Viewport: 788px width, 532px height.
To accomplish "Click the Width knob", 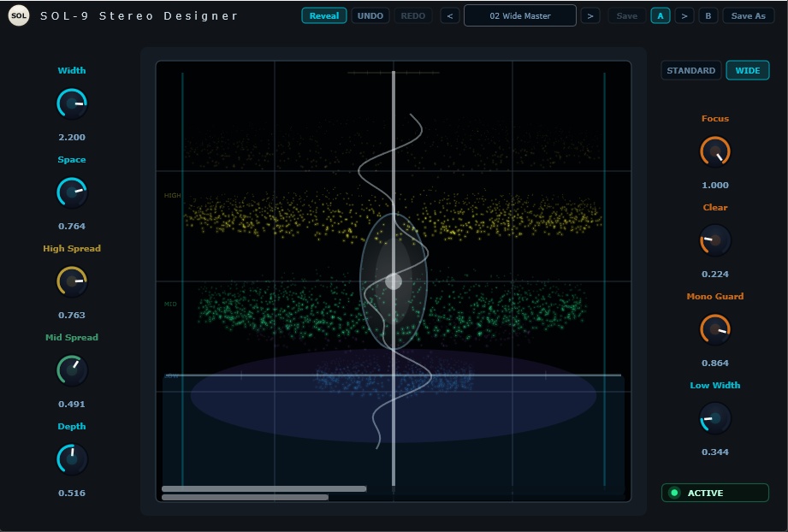I will coord(72,103).
